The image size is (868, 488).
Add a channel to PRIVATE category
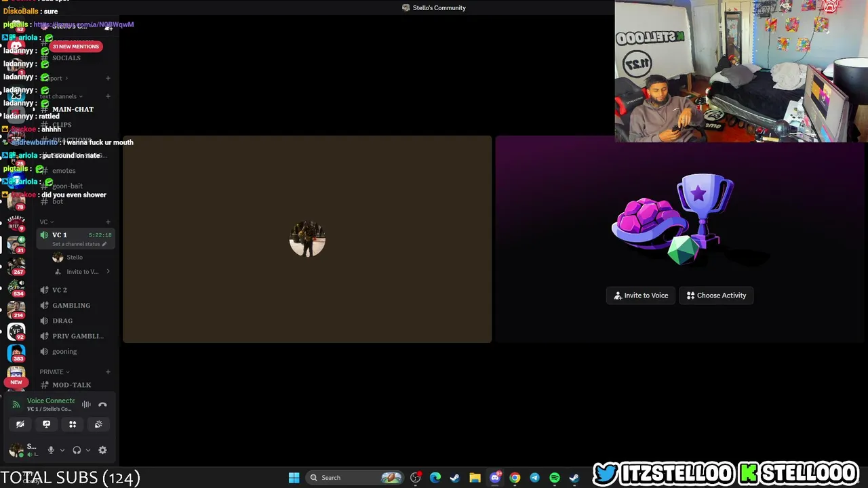tap(108, 372)
